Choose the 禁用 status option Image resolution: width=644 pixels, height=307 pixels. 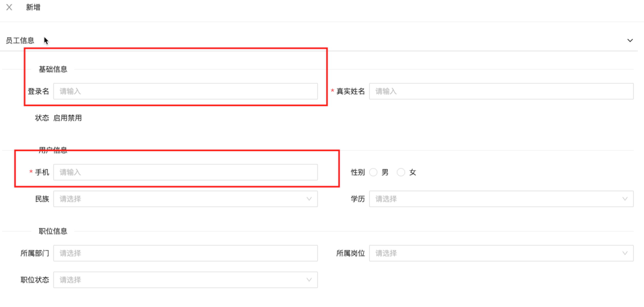(75, 118)
